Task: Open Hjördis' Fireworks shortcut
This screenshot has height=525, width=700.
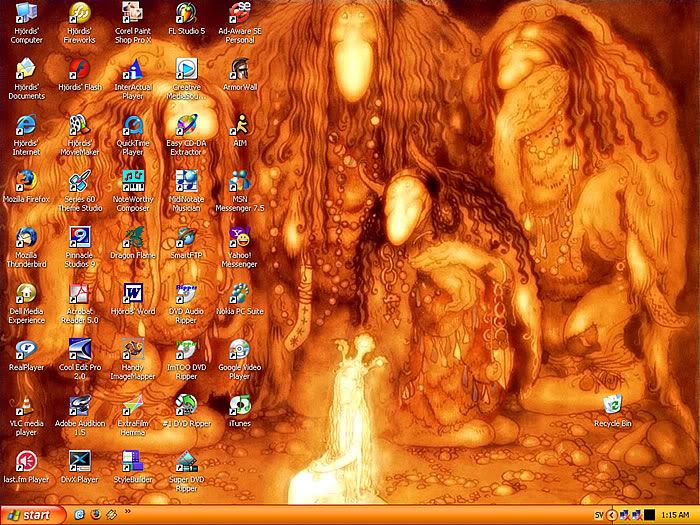Action: (x=79, y=13)
